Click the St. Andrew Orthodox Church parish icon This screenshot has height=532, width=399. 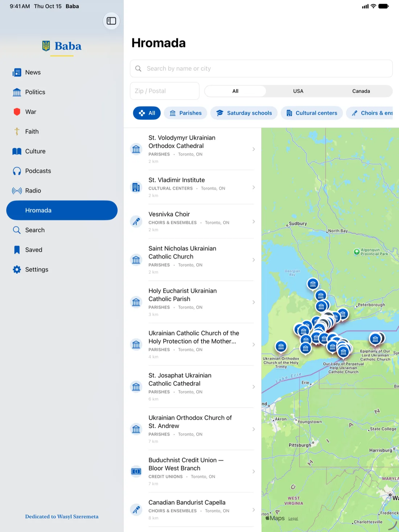136,429
